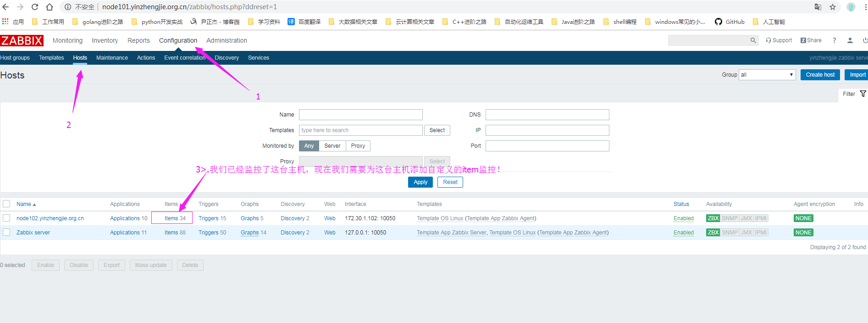The height and width of the screenshot is (323, 868).
Task: Open golang进阶之路 bookmark folder
Action: (x=98, y=22)
